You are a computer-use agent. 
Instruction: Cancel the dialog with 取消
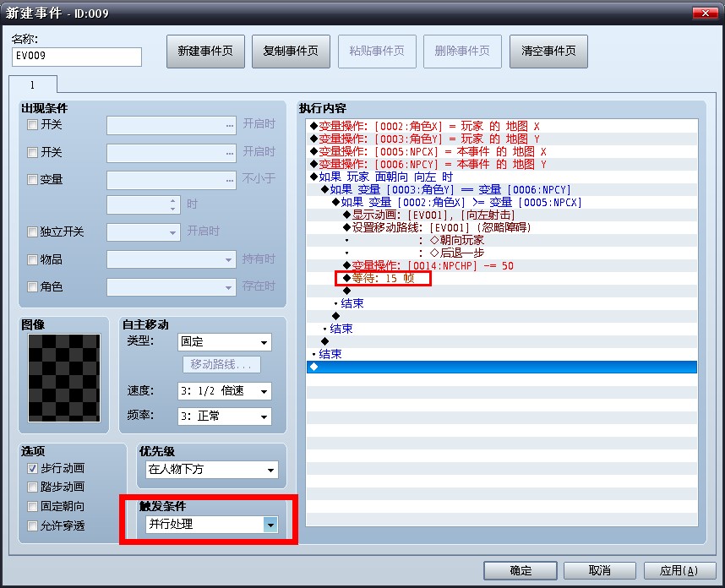[x=600, y=571]
